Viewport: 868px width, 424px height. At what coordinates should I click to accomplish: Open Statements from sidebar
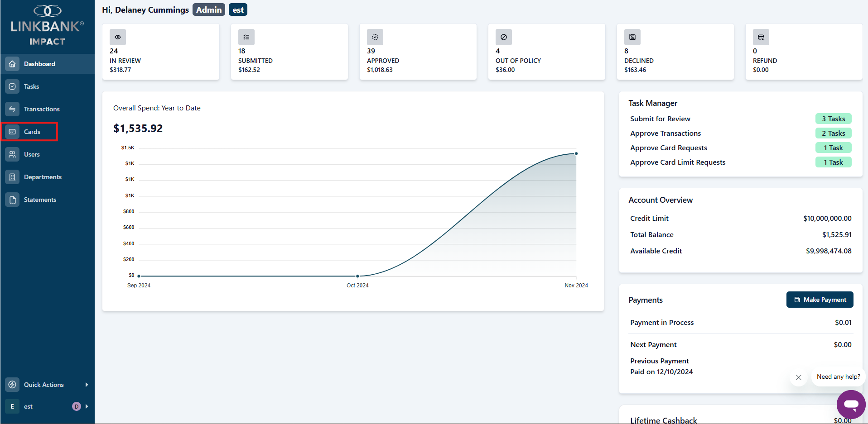[48, 200]
